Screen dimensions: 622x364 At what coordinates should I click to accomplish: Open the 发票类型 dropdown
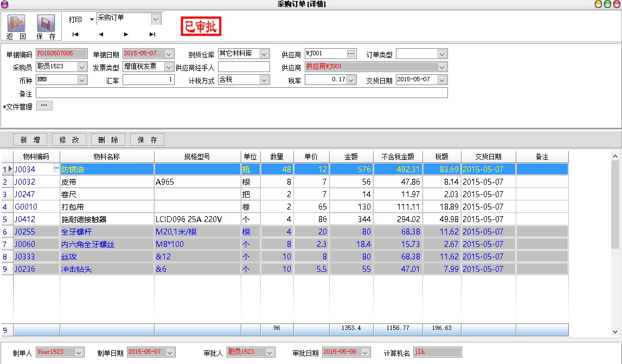tap(169, 67)
